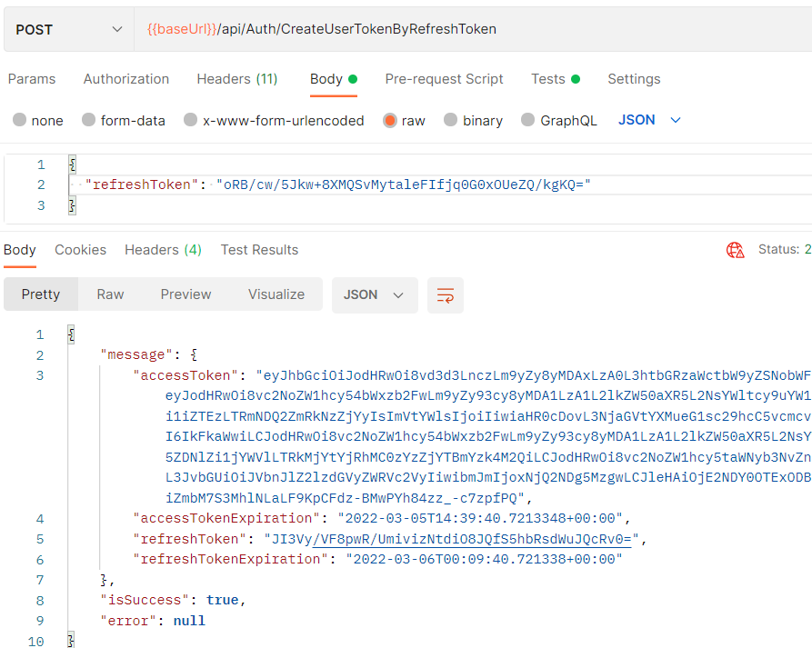Open the POST method dropdown
The image size is (812, 648).
click(x=69, y=29)
